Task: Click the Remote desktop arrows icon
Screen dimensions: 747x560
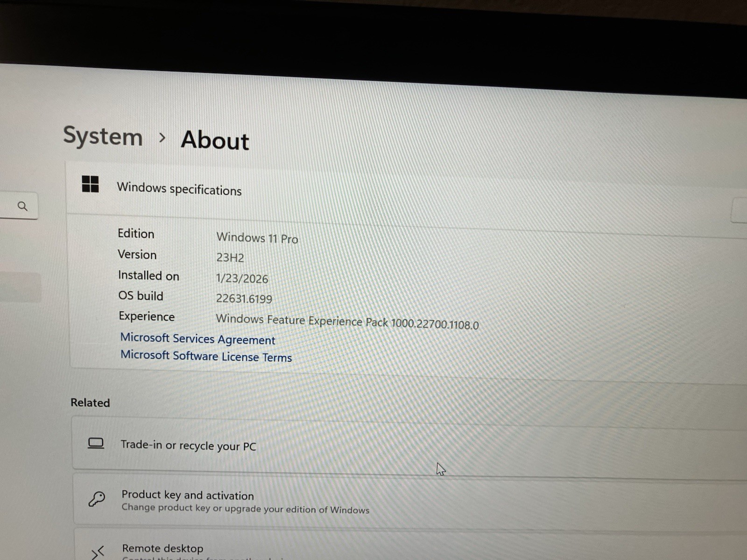Action: (x=98, y=553)
